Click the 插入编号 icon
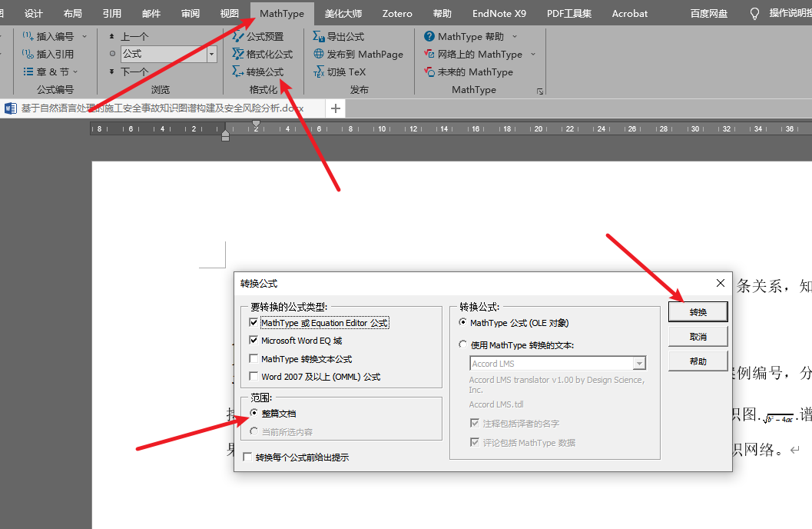Viewport: 812px width, 529px height. pyautogui.click(x=28, y=36)
